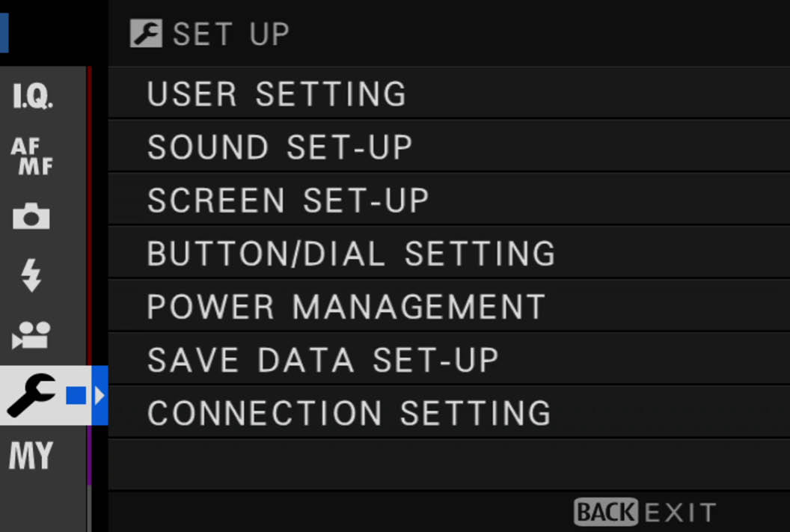The width and height of the screenshot is (790, 532).
Task: Click the BACK button badge
Action: (x=606, y=512)
